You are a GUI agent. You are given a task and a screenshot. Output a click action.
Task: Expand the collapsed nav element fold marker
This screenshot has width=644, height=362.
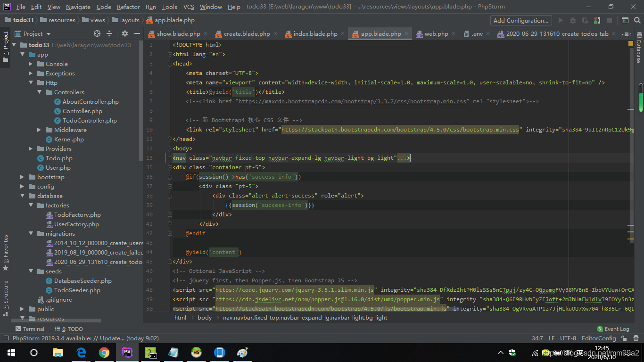pos(169,158)
